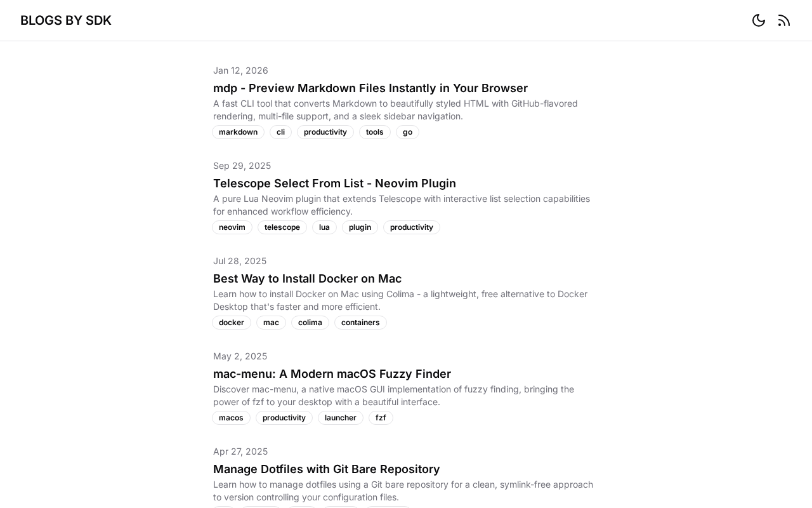Filter by the docker tag
The height and width of the screenshot is (508, 812).
(x=231, y=323)
